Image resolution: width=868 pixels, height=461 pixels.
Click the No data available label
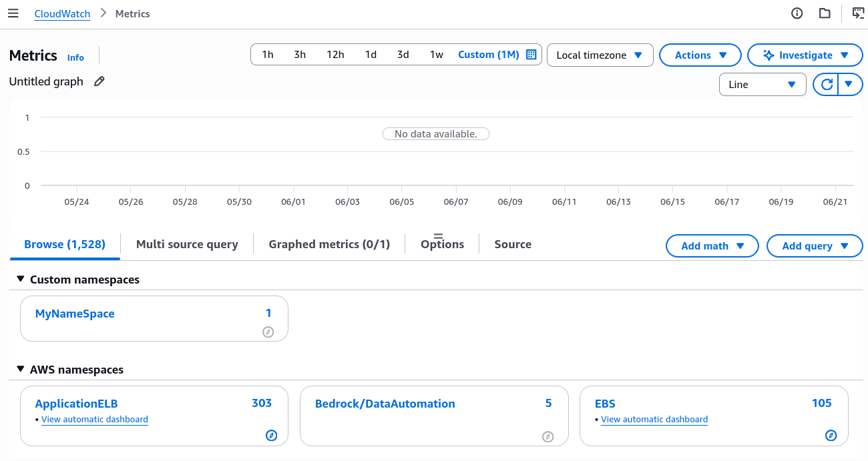436,134
